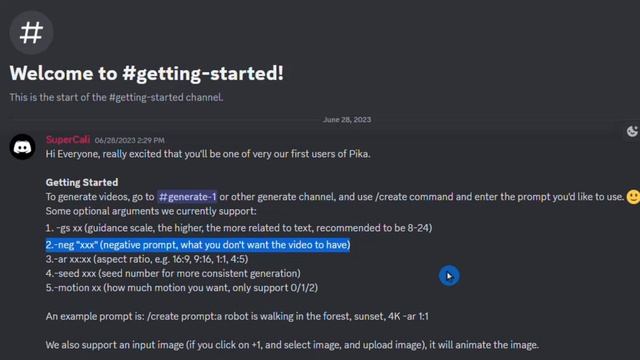Click the Welcome to #getting-started! heading
The width and height of the screenshot is (640, 360).
(x=147, y=73)
